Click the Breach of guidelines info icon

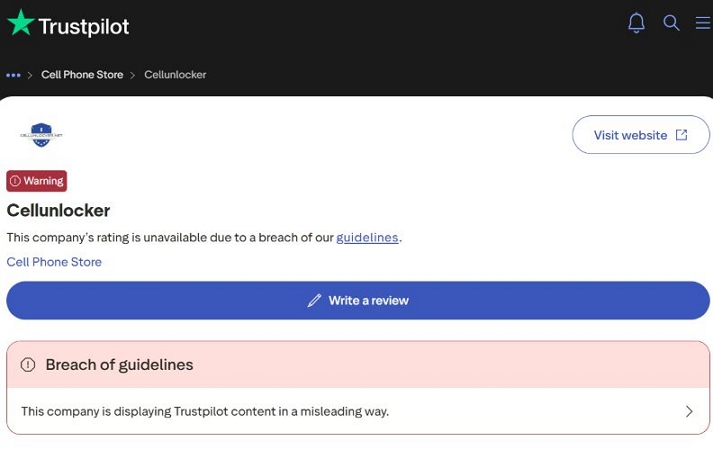click(x=28, y=365)
